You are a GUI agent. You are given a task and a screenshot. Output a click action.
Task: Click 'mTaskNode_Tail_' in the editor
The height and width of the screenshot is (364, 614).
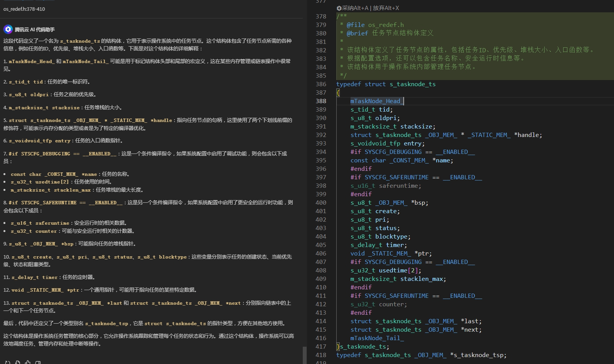(x=377, y=338)
